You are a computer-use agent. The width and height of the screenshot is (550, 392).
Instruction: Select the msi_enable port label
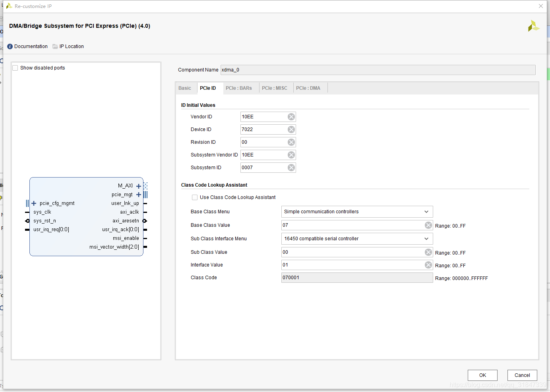pos(126,238)
